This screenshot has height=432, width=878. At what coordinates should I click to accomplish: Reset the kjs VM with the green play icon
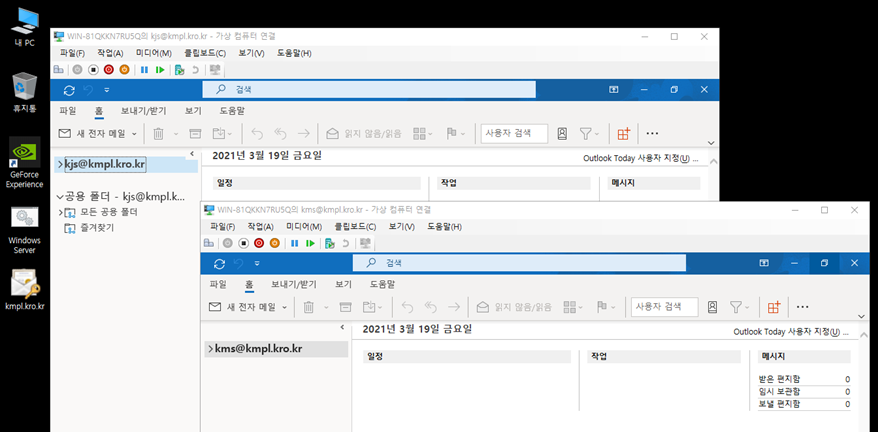click(x=160, y=70)
